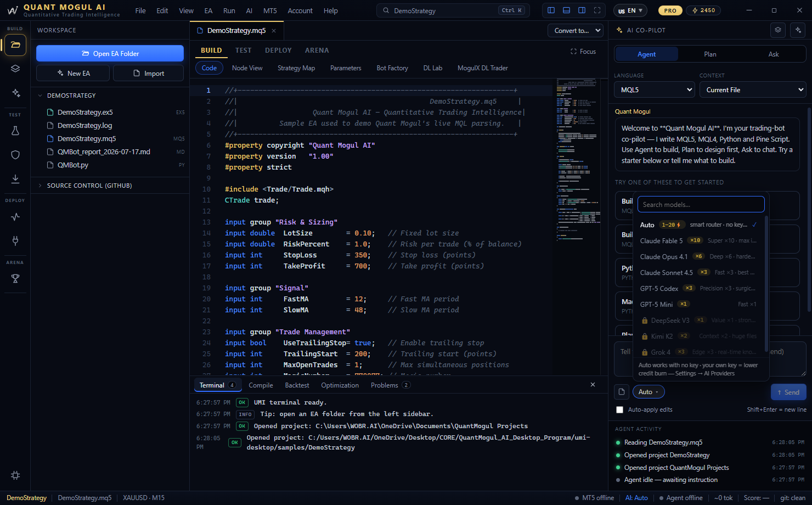812x505 pixels.
Task: Click the Import button
Action: point(148,73)
